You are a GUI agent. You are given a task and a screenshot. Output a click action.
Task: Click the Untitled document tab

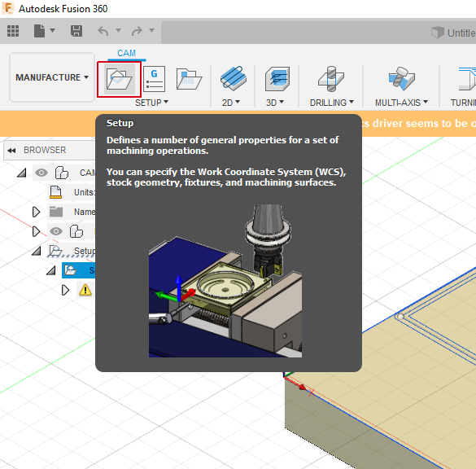point(453,33)
